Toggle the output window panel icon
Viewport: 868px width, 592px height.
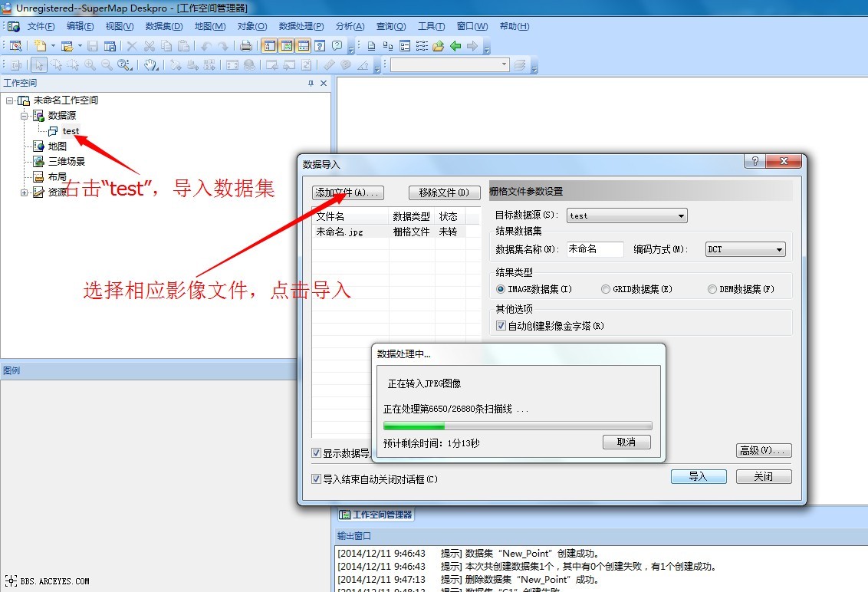pyautogui.click(x=304, y=46)
